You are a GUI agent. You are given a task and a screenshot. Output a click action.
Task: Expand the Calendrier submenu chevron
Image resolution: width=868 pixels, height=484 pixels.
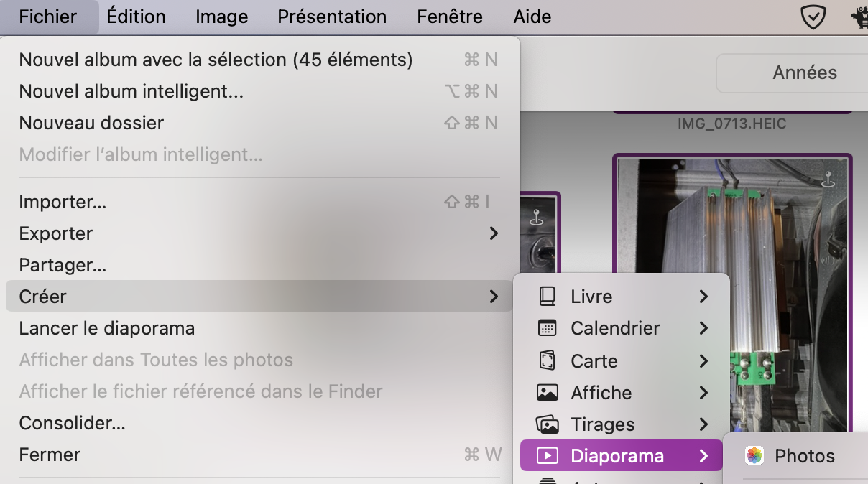[703, 328]
